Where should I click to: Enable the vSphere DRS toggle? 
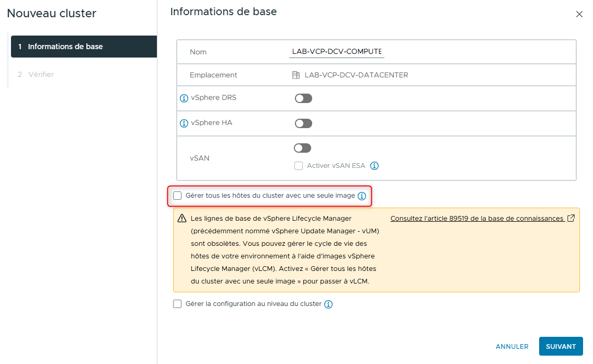[303, 98]
